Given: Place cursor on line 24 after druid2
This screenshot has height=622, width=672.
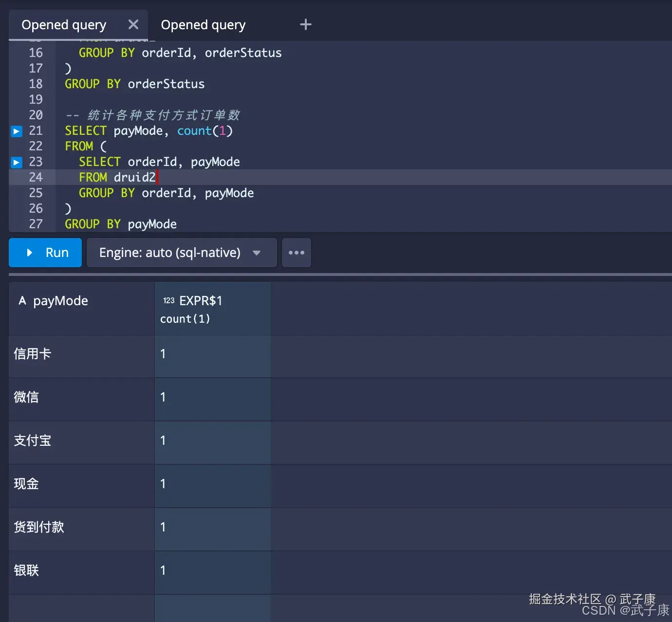Looking at the screenshot, I should [x=157, y=177].
